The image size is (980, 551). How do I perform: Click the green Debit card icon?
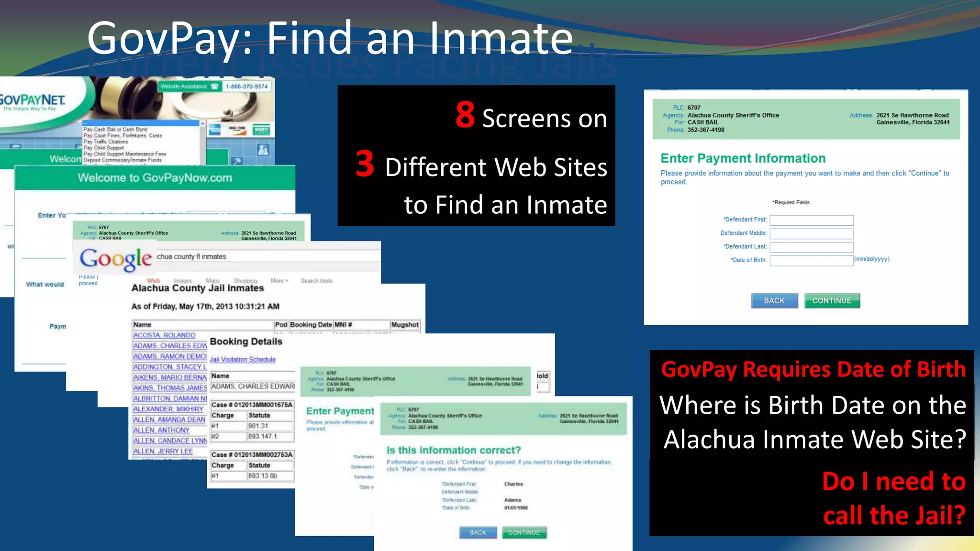(261, 130)
